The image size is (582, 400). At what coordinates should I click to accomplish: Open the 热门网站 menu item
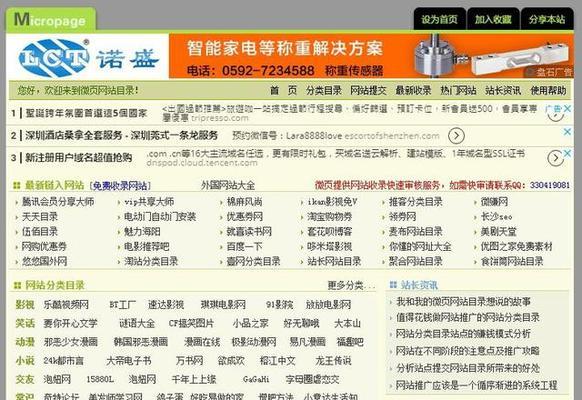pos(458,90)
